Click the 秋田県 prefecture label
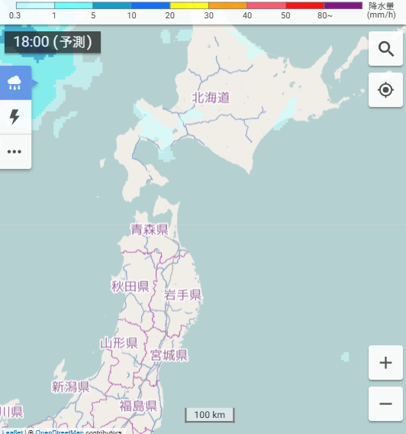The image size is (406, 434). coord(130,286)
